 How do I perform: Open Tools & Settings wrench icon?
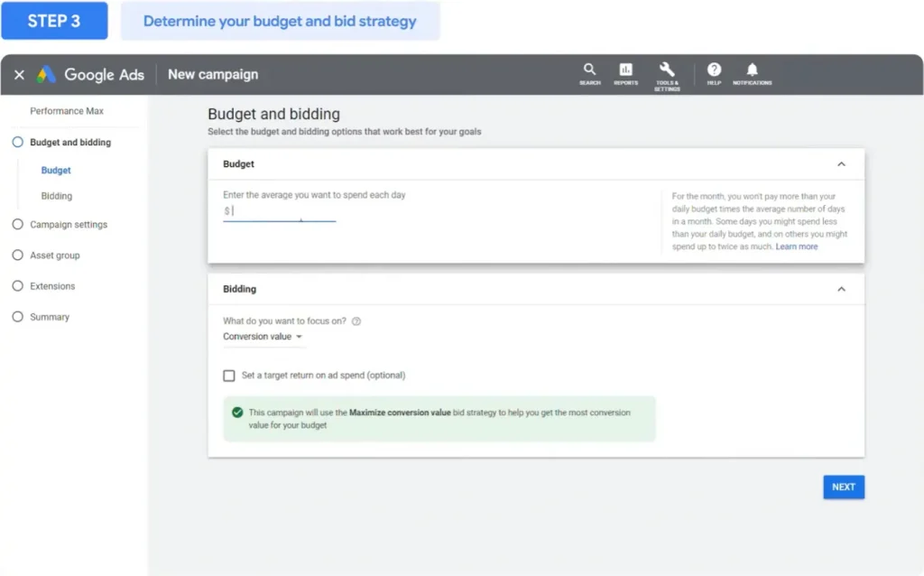click(x=667, y=70)
